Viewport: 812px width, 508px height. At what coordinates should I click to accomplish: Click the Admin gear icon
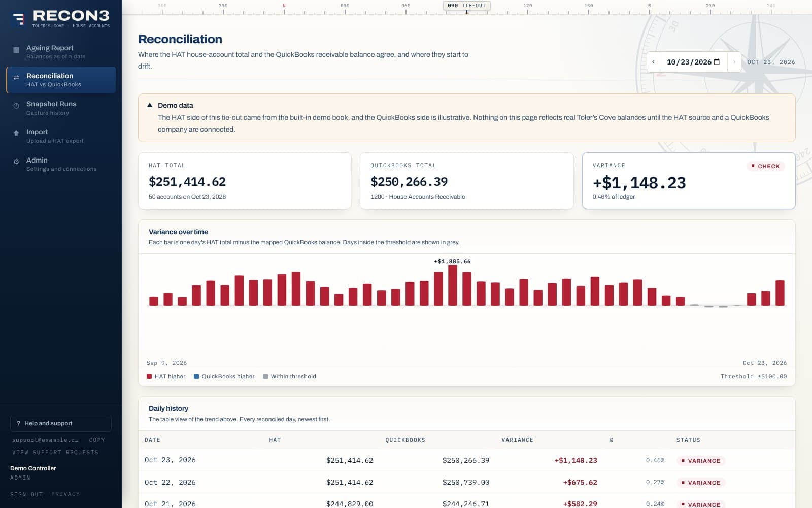coord(16,162)
